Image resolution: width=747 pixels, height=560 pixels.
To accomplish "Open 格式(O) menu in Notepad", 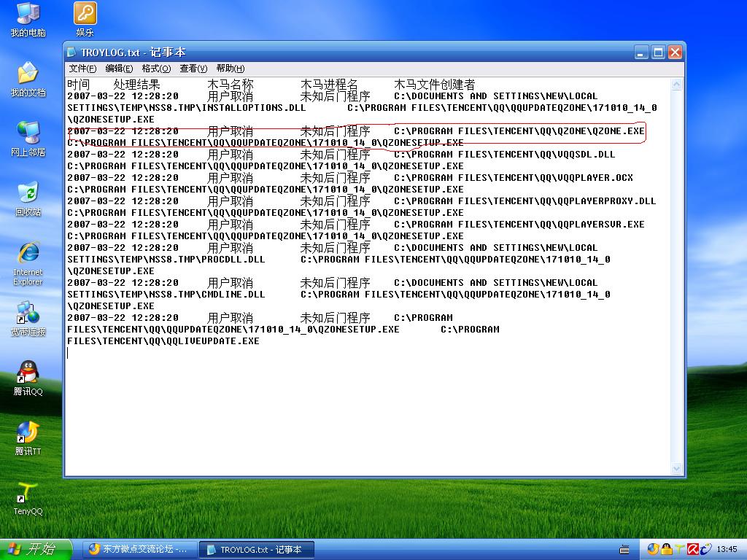I will click(x=156, y=69).
